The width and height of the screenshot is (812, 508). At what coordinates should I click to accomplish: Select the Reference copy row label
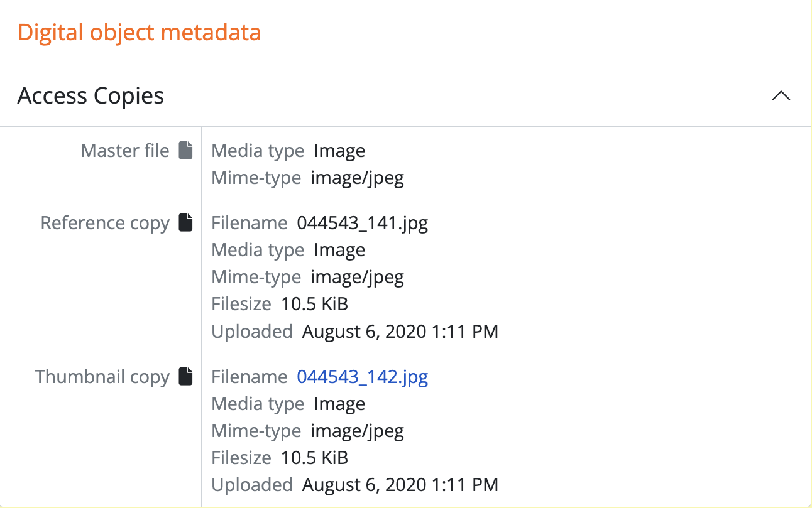click(105, 223)
